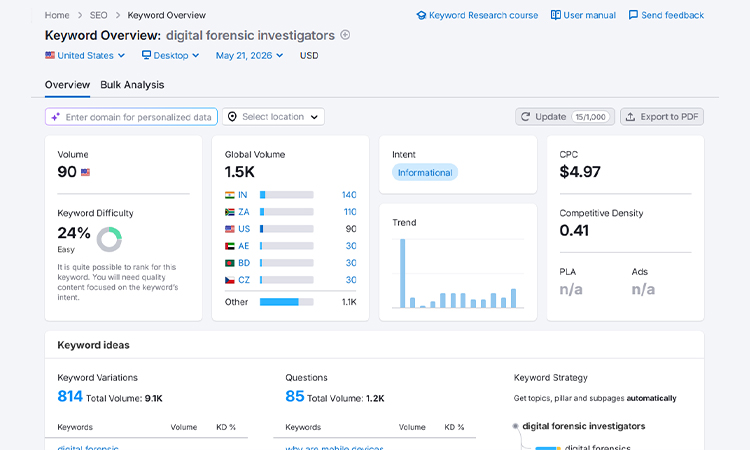Switch to the Overview tab
750x450 pixels.
67,85
